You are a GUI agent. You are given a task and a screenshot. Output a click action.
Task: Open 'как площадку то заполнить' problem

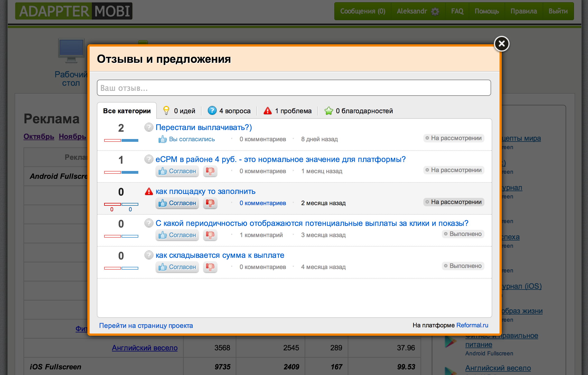[x=206, y=191]
